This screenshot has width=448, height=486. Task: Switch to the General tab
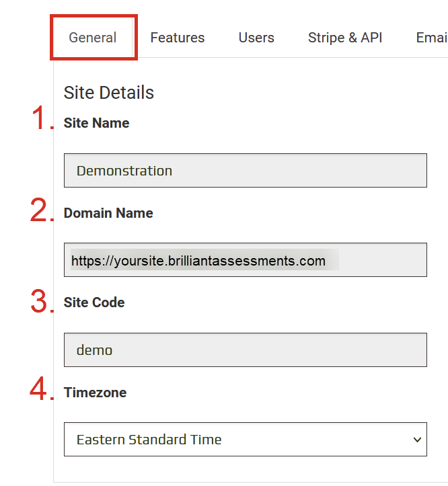coord(93,38)
